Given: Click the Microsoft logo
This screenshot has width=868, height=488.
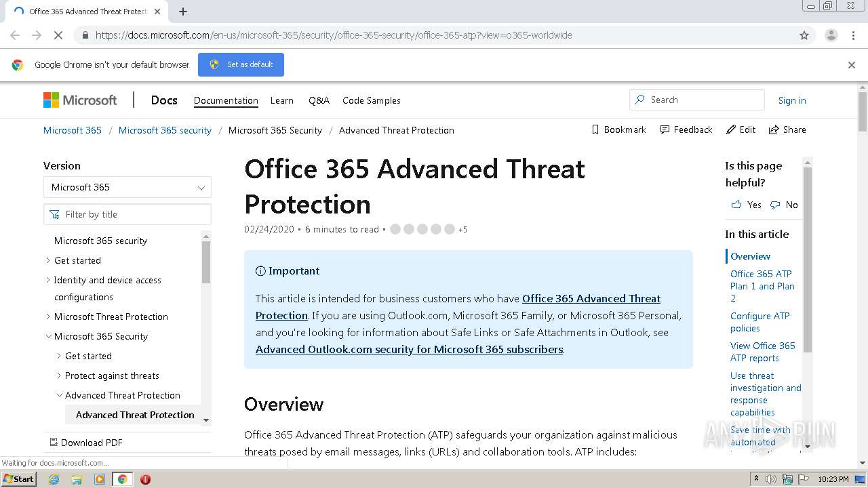Looking at the screenshot, I should pyautogui.click(x=80, y=100).
